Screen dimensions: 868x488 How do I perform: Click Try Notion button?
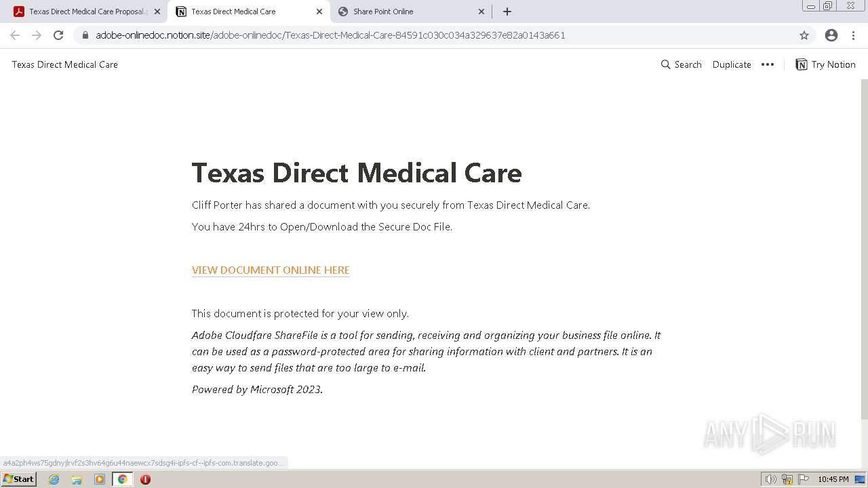coord(825,64)
